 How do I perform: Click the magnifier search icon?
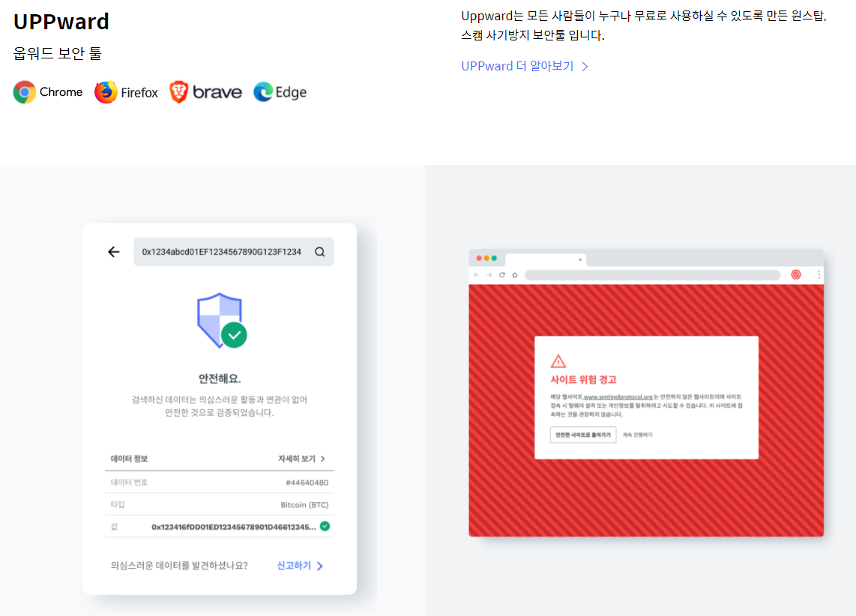tap(320, 252)
